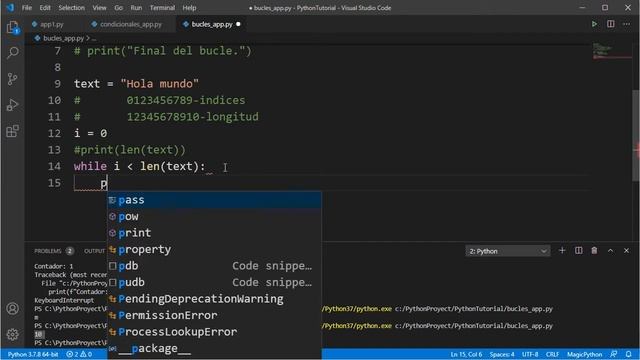Click bucles_app.py breadcrumb
Image resolution: width=640 pixels, height=360 pixels.
point(63,38)
